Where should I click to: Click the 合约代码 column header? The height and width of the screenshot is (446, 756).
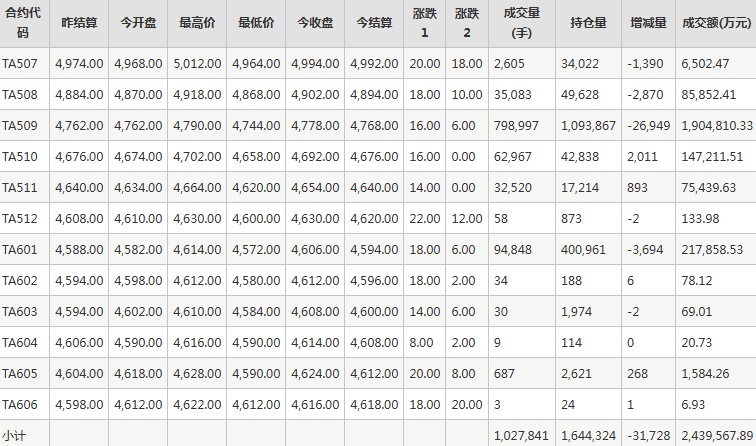(23, 23)
